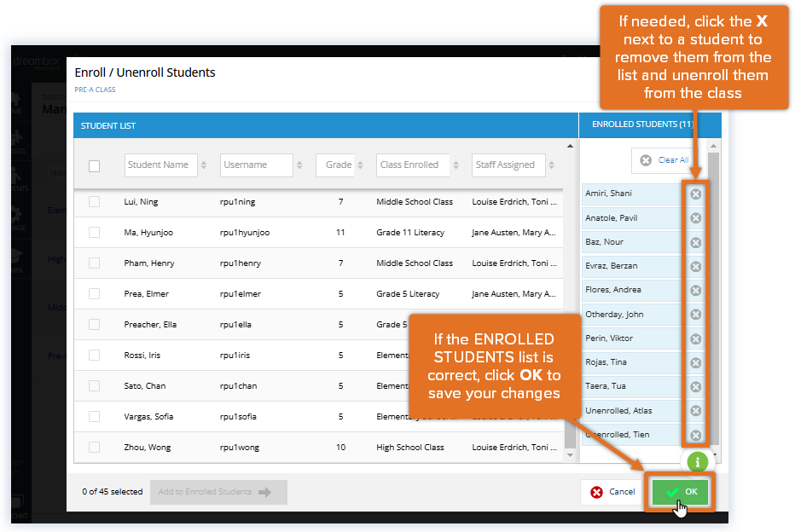Check the box for Zhou, Wong
Screen dimensions: 795x532
click(95, 447)
